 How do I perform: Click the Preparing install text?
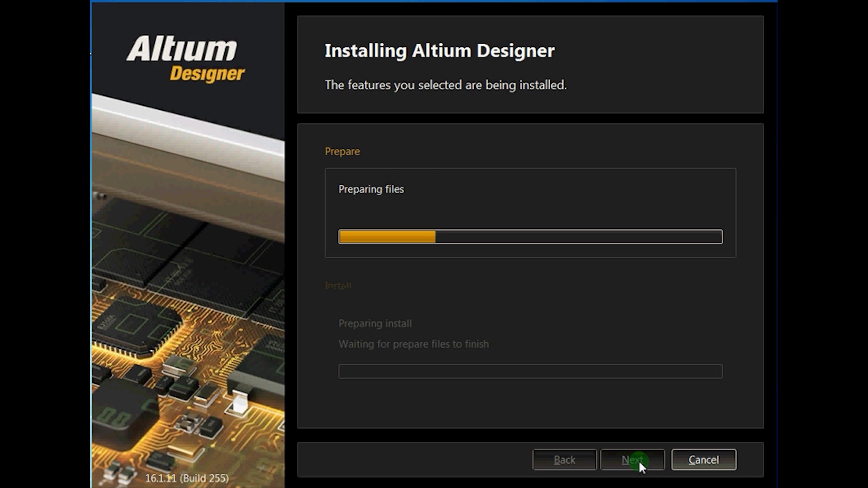375,324
